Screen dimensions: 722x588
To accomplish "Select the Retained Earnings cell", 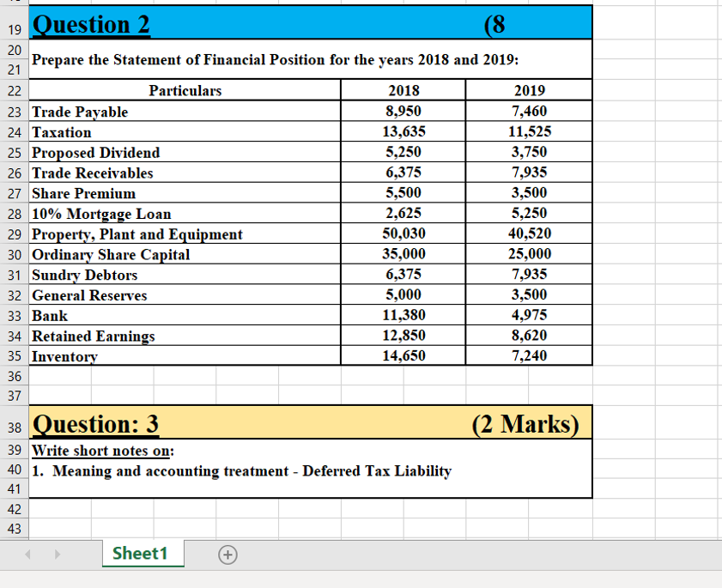I will coord(185,336).
